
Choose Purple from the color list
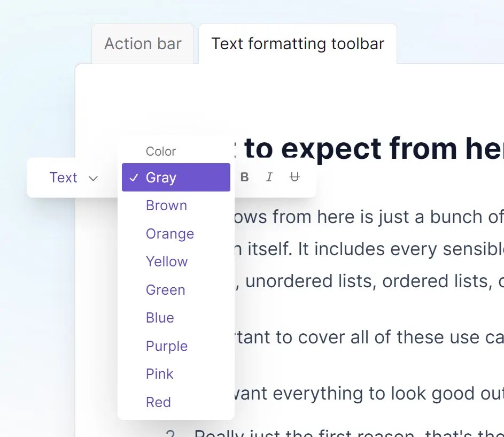(166, 346)
